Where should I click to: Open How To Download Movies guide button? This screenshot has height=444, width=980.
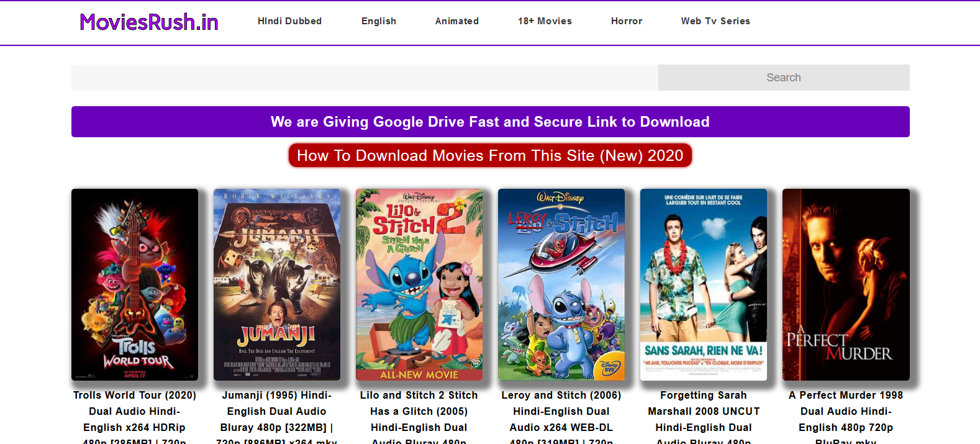click(490, 155)
